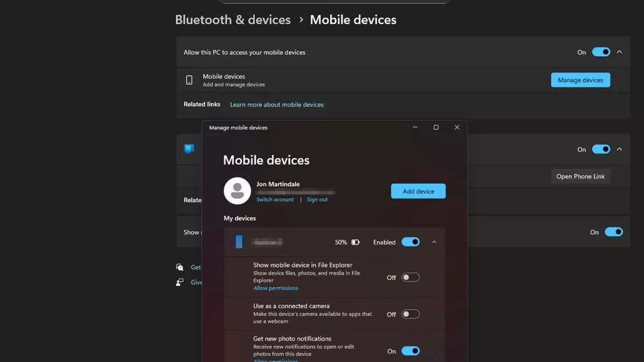Click Jon Martindale's profile avatar
The width and height of the screenshot is (644, 362).
pos(237,191)
